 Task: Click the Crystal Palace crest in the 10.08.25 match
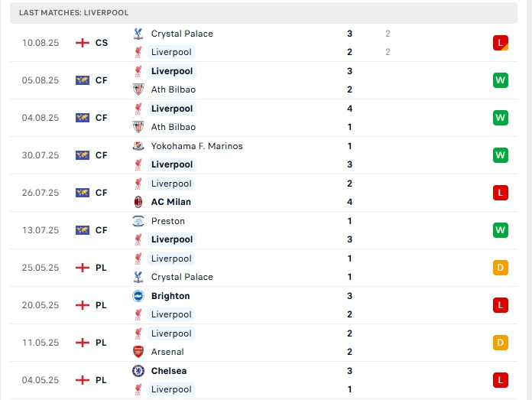[x=138, y=34]
